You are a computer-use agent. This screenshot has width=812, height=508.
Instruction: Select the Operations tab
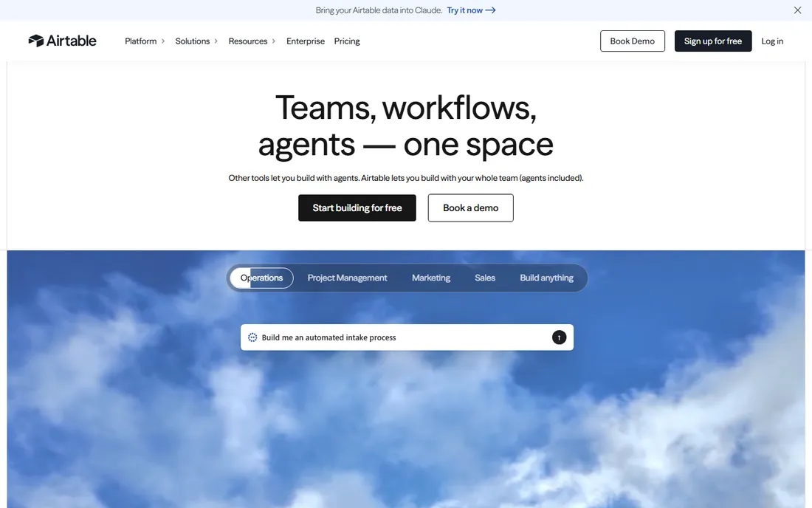click(261, 278)
